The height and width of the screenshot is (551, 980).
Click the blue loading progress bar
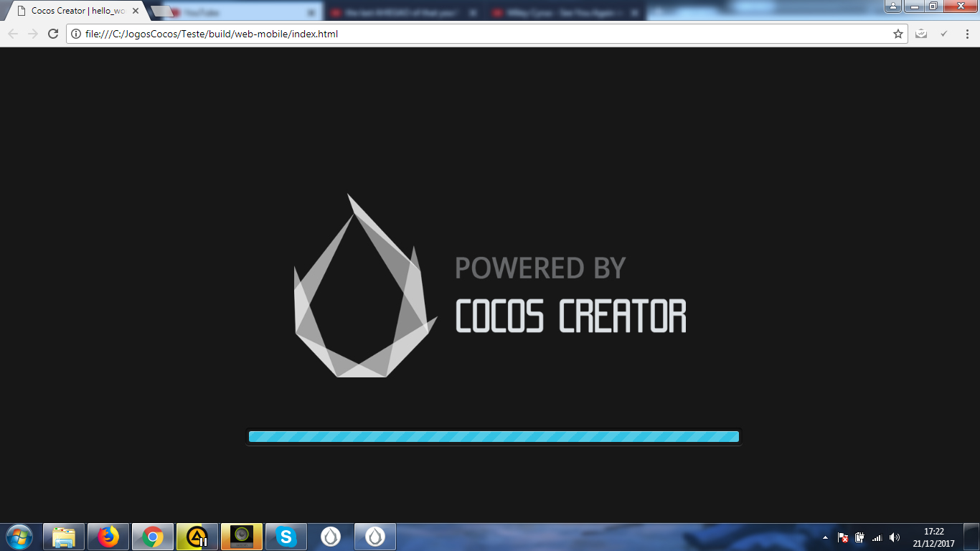[494, 436]
